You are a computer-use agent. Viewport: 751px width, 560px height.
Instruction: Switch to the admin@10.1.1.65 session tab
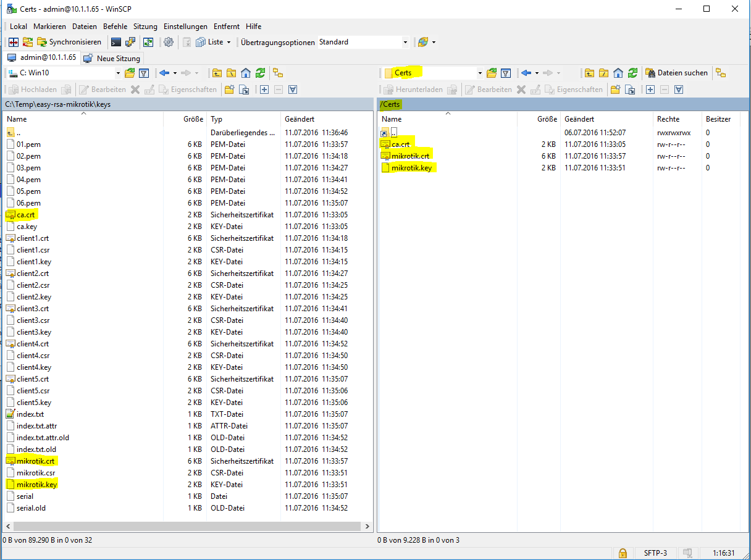(42, 57)
